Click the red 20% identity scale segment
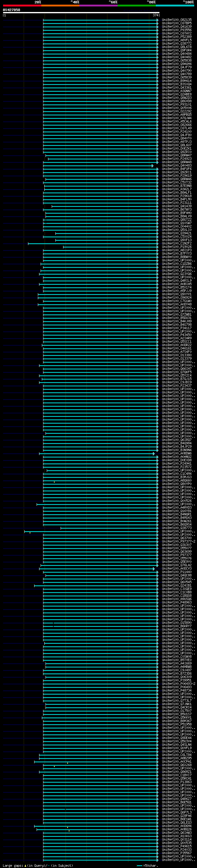 [x=22, y=6]
